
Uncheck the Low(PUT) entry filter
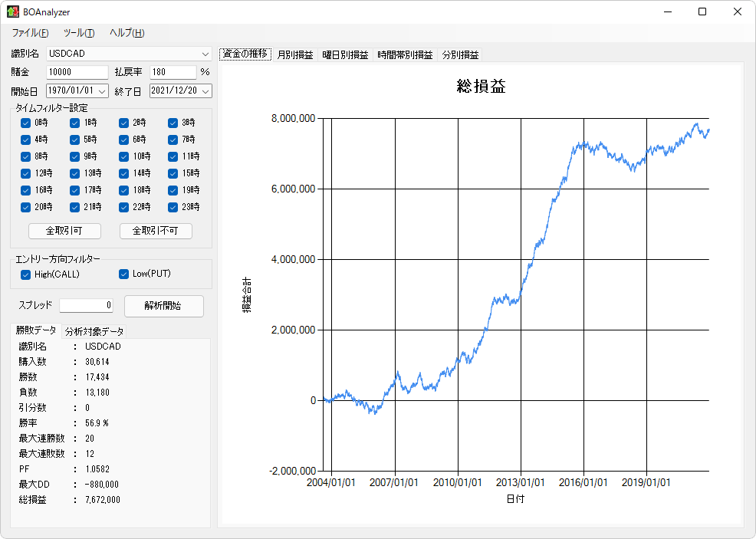tap(124, 274)
